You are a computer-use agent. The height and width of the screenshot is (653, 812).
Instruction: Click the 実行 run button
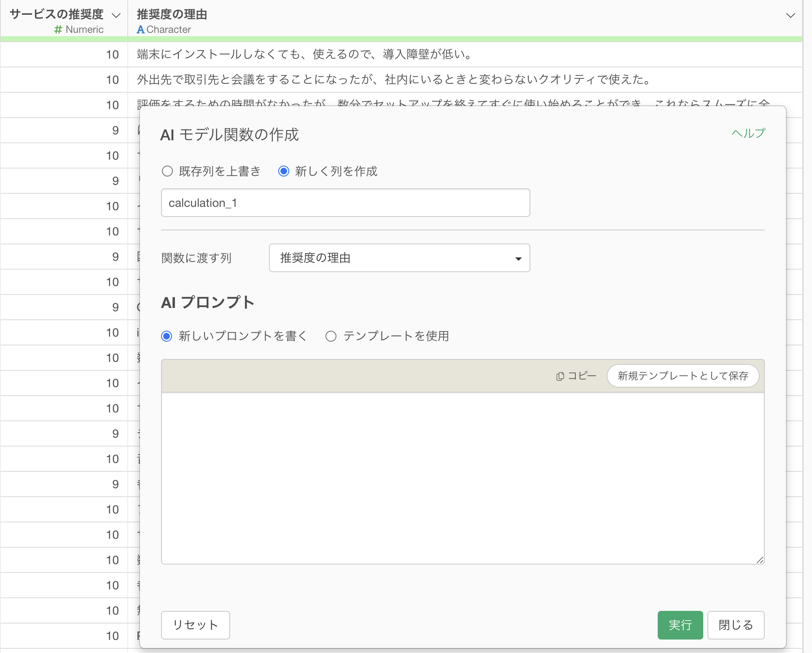pyautogui.click(x=680, y=625)
